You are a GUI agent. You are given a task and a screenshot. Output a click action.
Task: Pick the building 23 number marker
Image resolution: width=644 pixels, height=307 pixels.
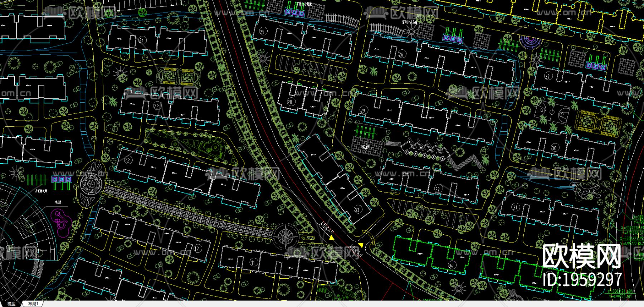[x=157, y=106]
